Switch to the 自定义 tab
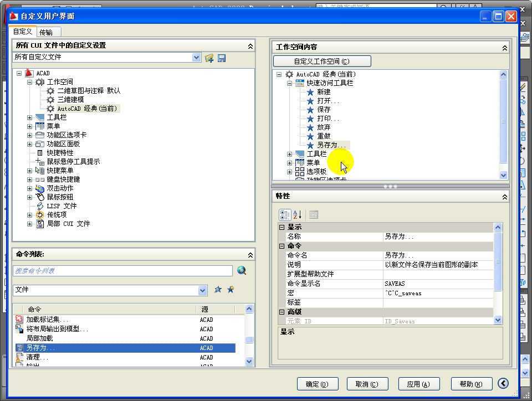This screenshot has width=532, height=401. (23, 32)
